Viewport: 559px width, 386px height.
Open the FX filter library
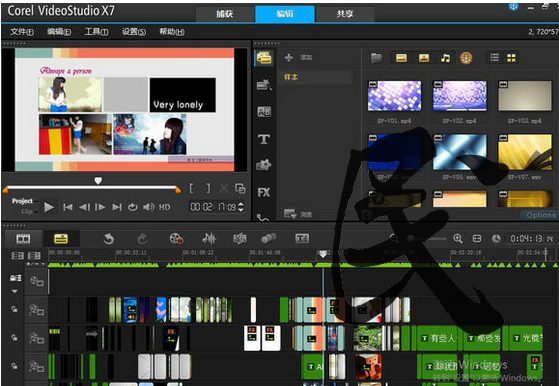point(263,192)
